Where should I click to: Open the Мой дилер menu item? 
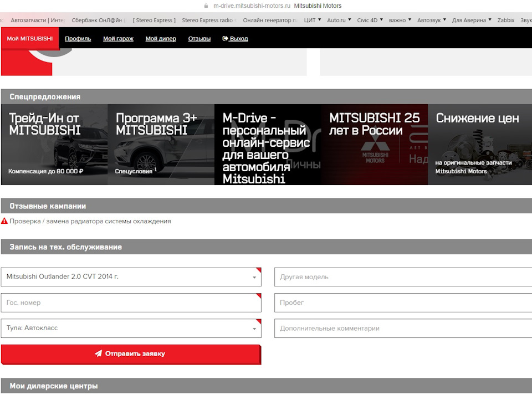coord(161,38)
